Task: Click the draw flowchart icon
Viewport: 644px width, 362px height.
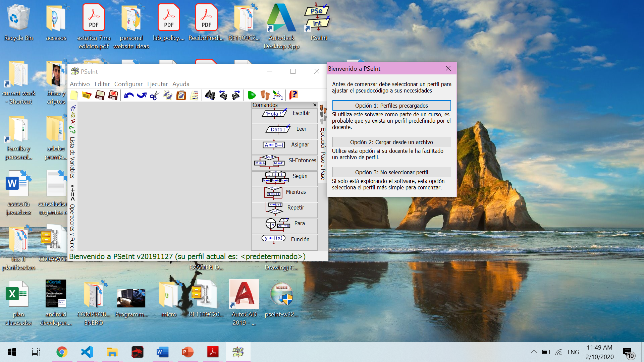Action: point(278,96)
